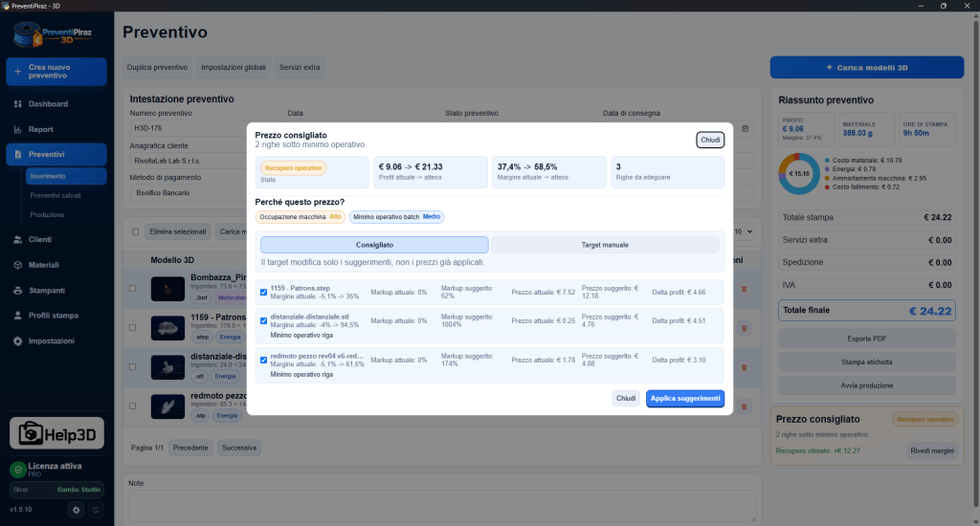Click the Help3D logo button
This screenshot has height=526, width=980.
coord(56,433)
